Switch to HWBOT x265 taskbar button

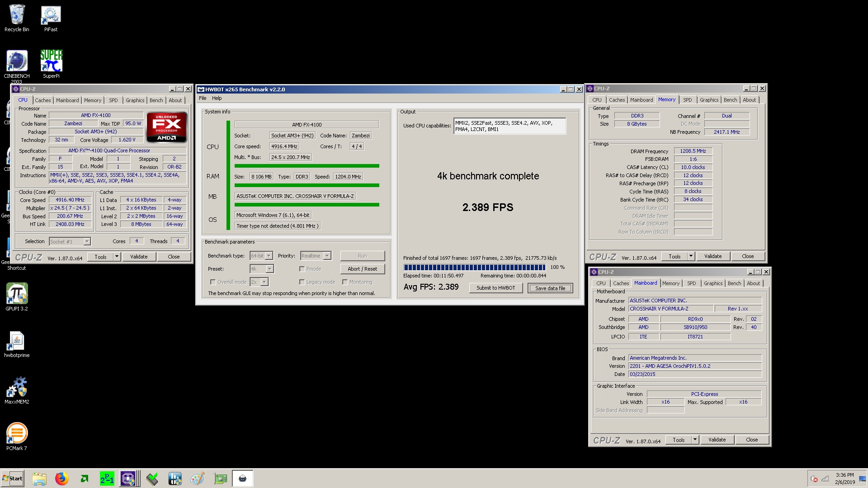click(242, 479)
